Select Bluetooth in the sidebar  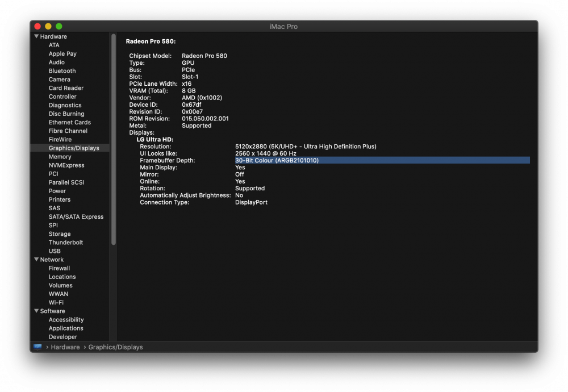click(62, 71)
